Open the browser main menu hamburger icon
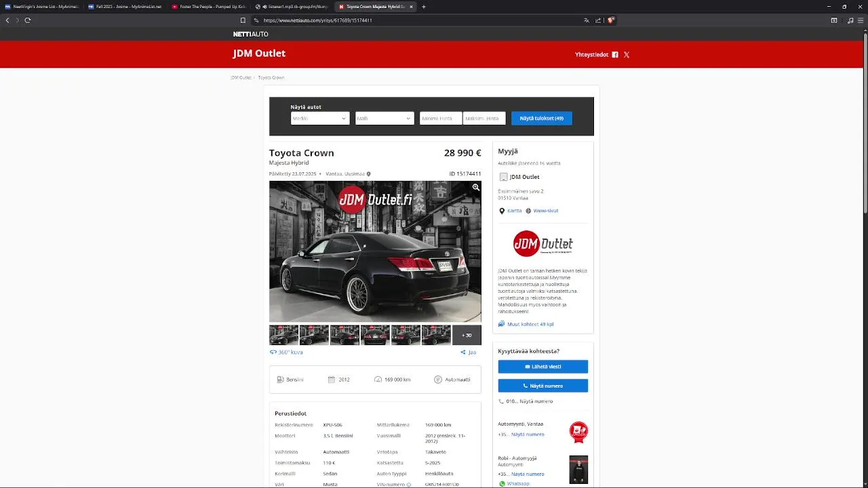Viewport: 868px width, 488px height. [861, 20]
